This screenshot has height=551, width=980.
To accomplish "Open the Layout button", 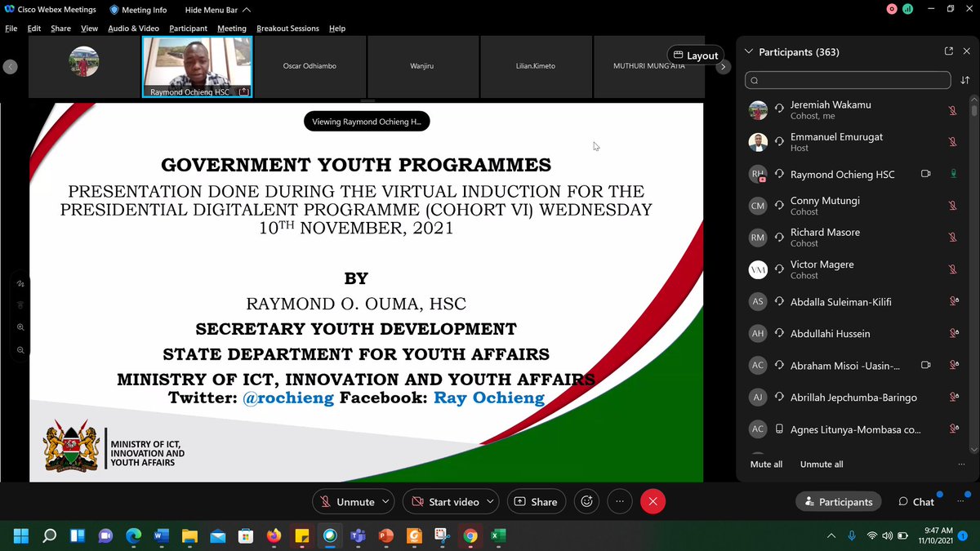I will coord(696,56).
